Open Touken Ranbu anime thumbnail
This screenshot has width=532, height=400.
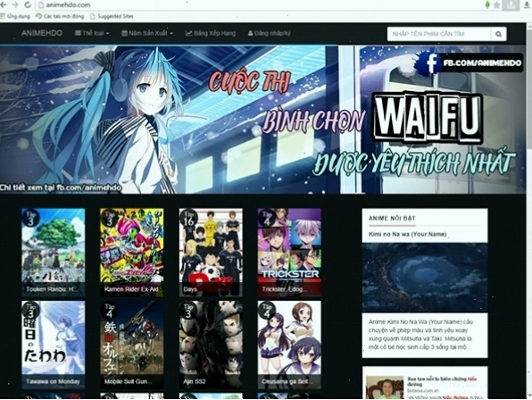tap(54, 253)
